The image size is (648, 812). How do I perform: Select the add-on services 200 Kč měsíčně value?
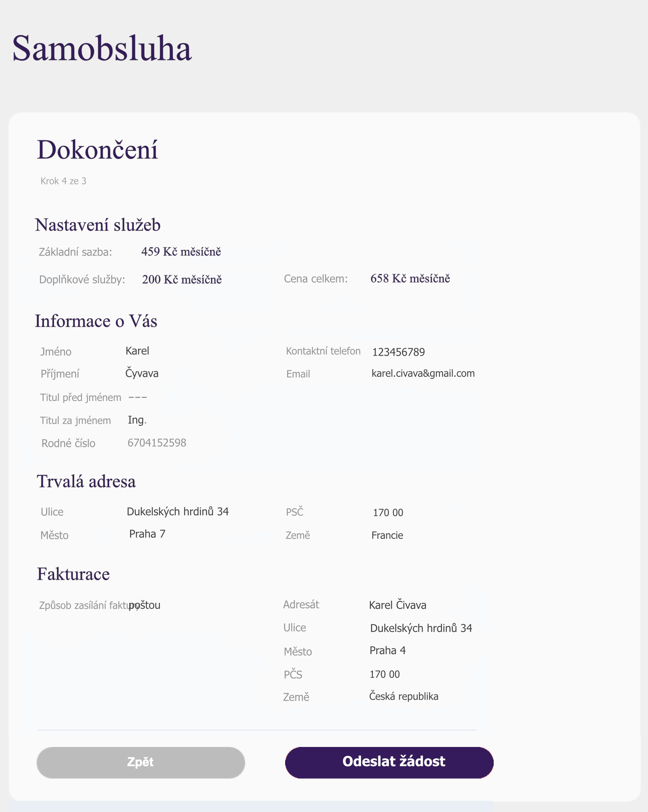click(182, 279)
